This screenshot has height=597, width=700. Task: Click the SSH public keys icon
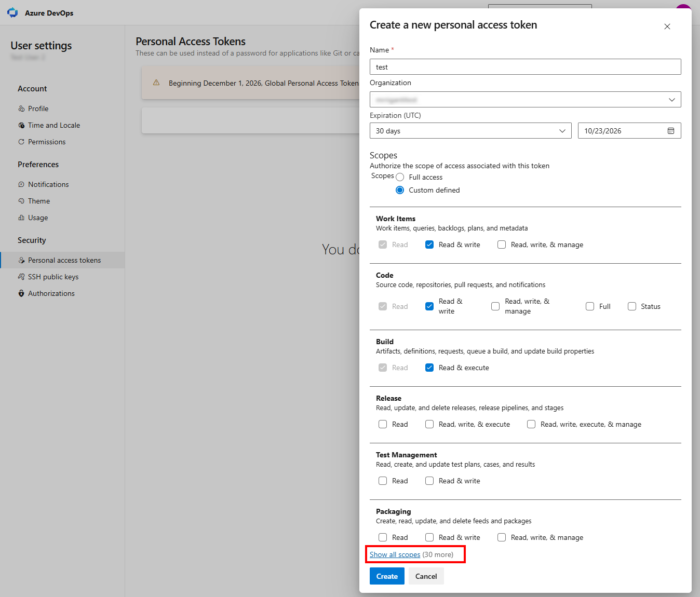[21, 277]
